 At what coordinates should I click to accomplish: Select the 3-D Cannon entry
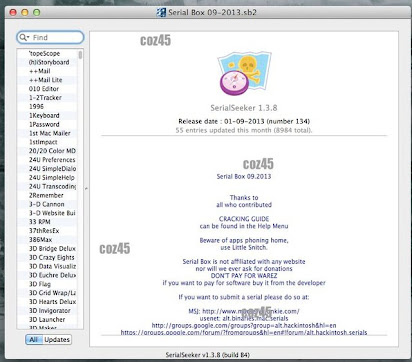[47, 204]
